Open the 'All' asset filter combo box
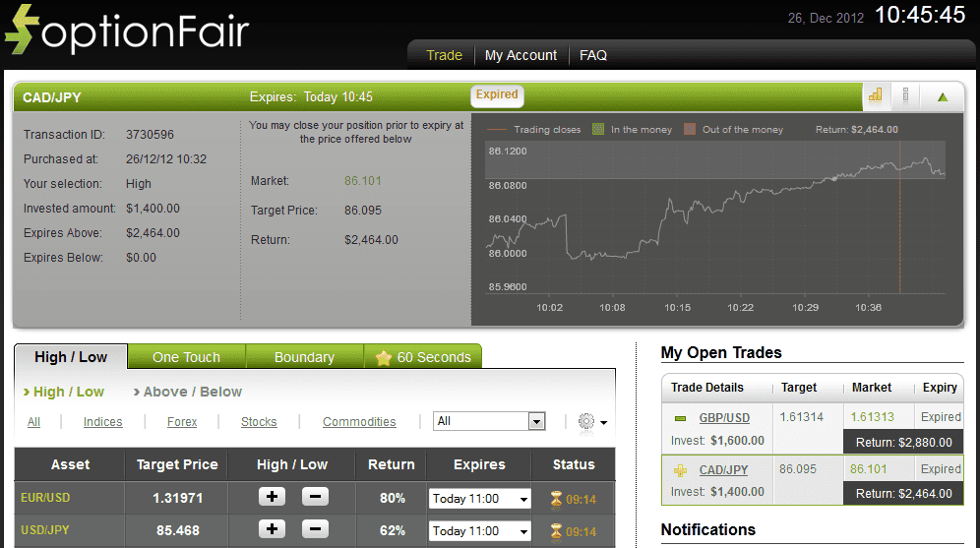Viewport: 980px width, 548px height. click(489, 421)
